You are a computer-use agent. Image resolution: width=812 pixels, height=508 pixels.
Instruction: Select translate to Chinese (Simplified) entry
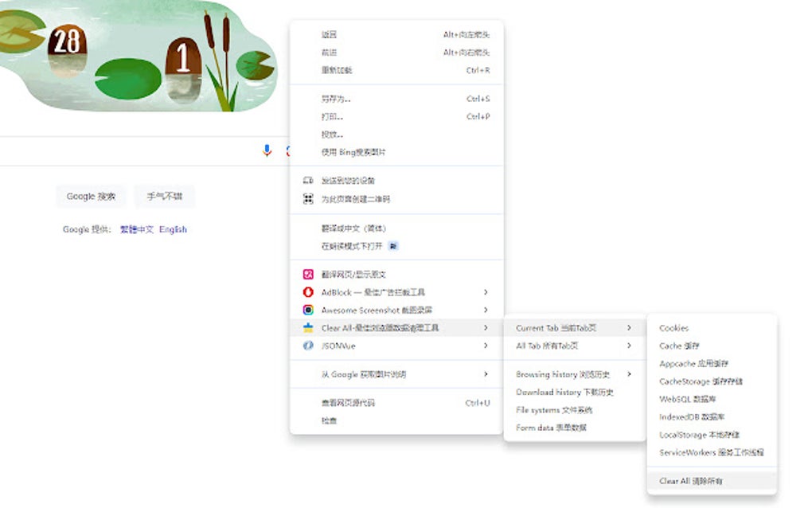click(396, 228)
